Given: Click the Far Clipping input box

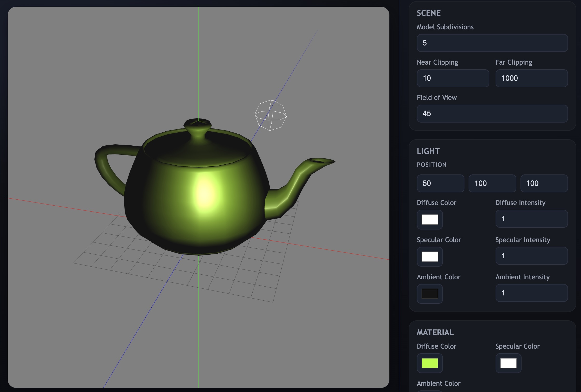Looking at the screenshot, I should click(x=531, y=78).
